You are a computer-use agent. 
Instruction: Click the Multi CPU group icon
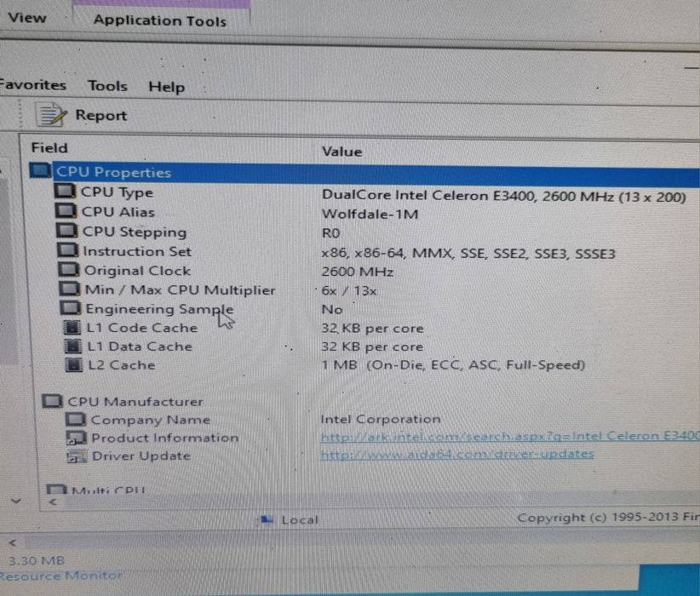coord(57,490)
